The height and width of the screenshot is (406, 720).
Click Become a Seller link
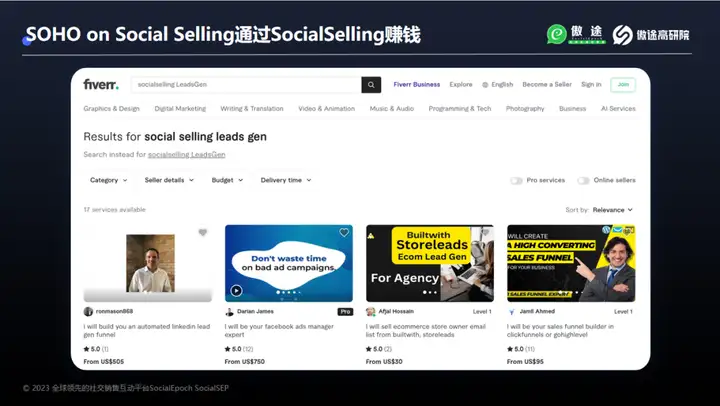coord(547,85)
